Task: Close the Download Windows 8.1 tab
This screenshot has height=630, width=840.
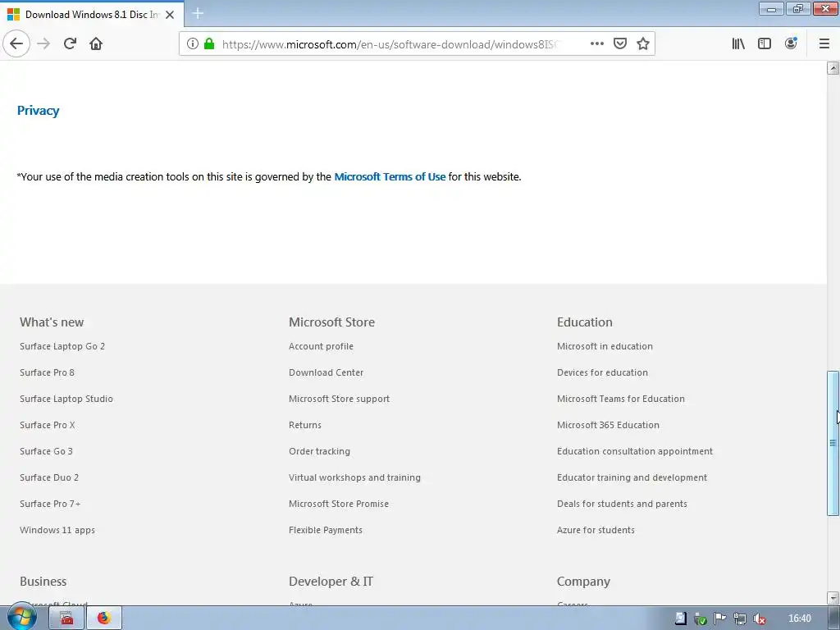Action: [x=170, y=15]
